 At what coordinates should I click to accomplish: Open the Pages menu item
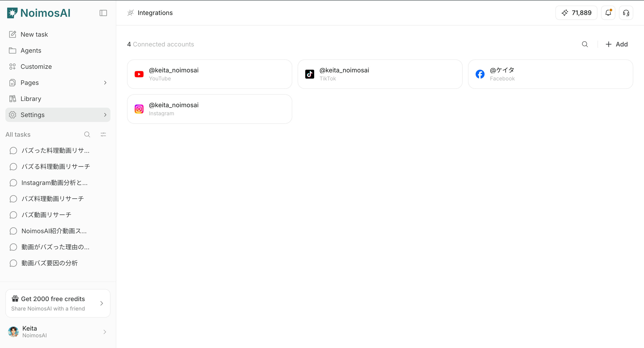tap(58, 83)
